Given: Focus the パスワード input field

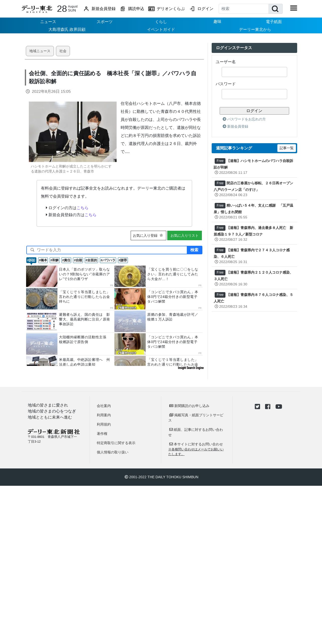Looking at the screenshot, I should (x=254, y=94).
